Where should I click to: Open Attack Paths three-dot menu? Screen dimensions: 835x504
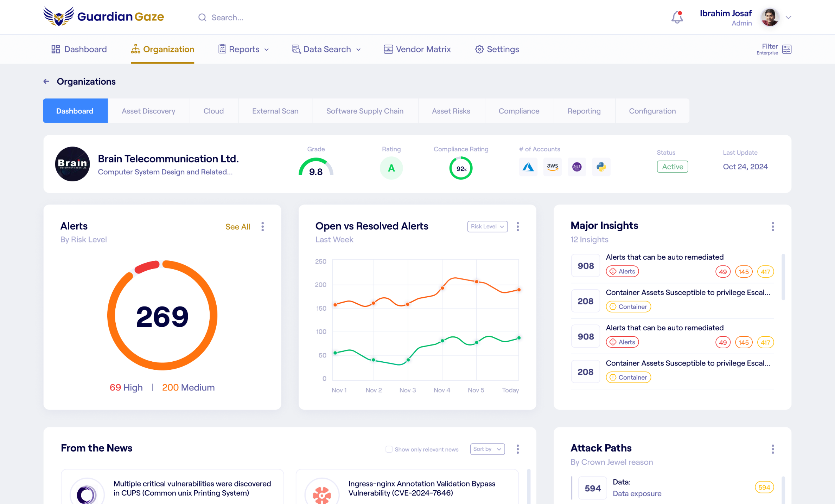(x=773, y=449)
